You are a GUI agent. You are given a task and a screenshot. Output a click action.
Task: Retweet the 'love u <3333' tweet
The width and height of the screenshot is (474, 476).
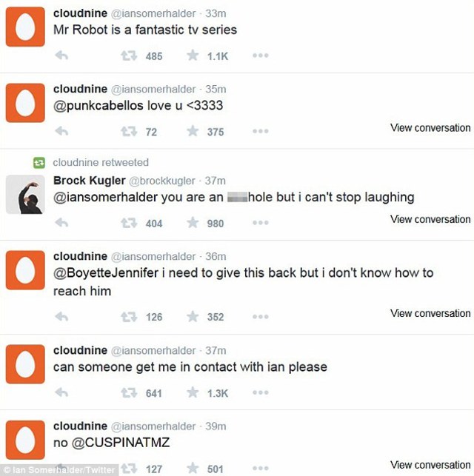129,132
